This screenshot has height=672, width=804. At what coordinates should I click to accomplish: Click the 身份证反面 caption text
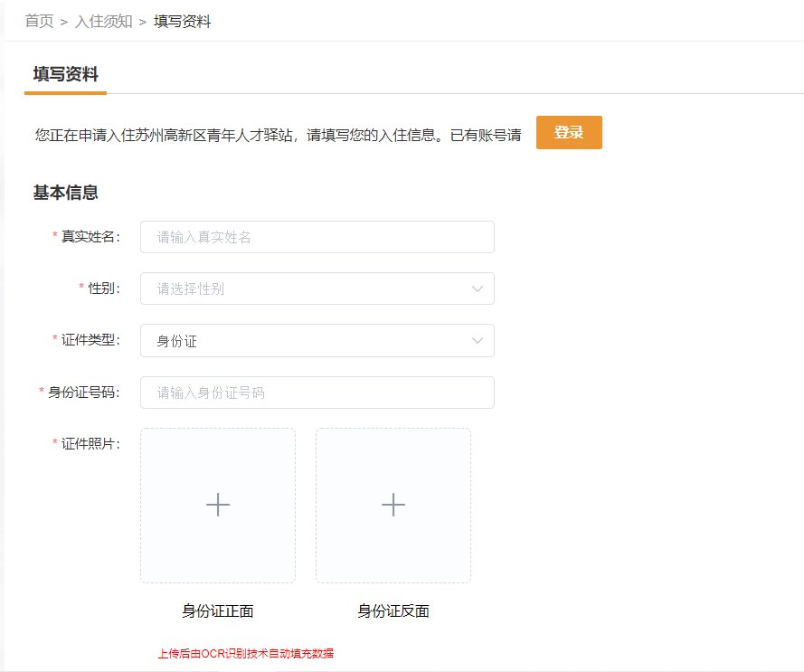pyautogui.click(x=393, y=611)
